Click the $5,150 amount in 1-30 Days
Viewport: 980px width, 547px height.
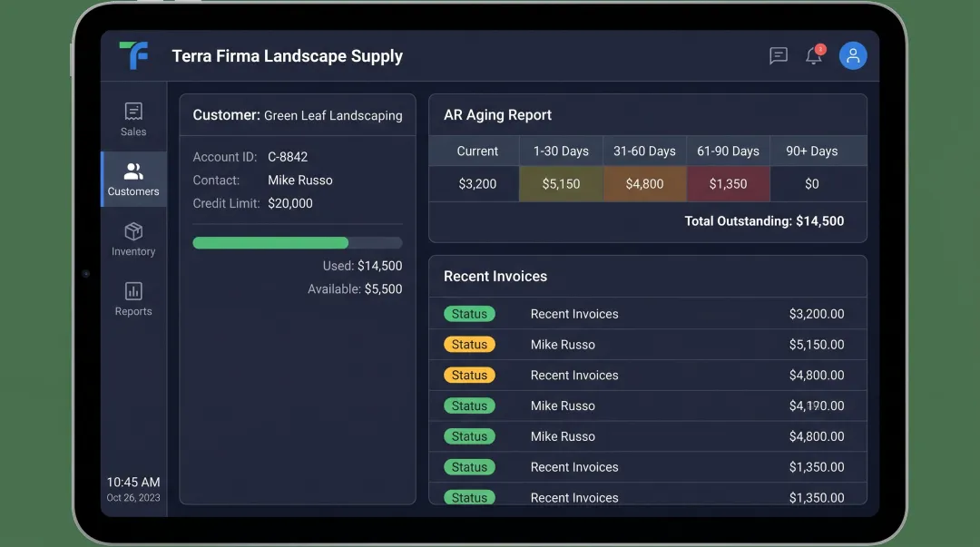561,183
